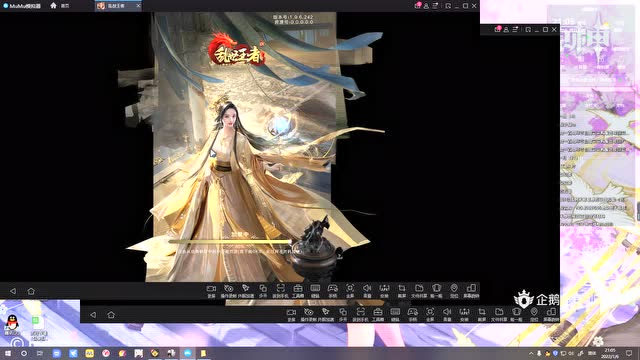Switch to the home tab in MuMu
This screenshot has height=360, width=640.
point(60,6)
